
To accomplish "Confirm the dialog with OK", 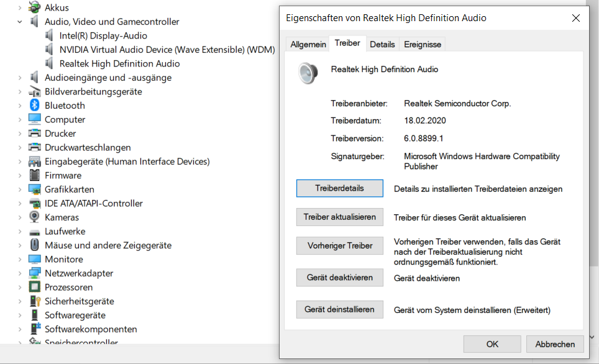I will pos(492,344).
